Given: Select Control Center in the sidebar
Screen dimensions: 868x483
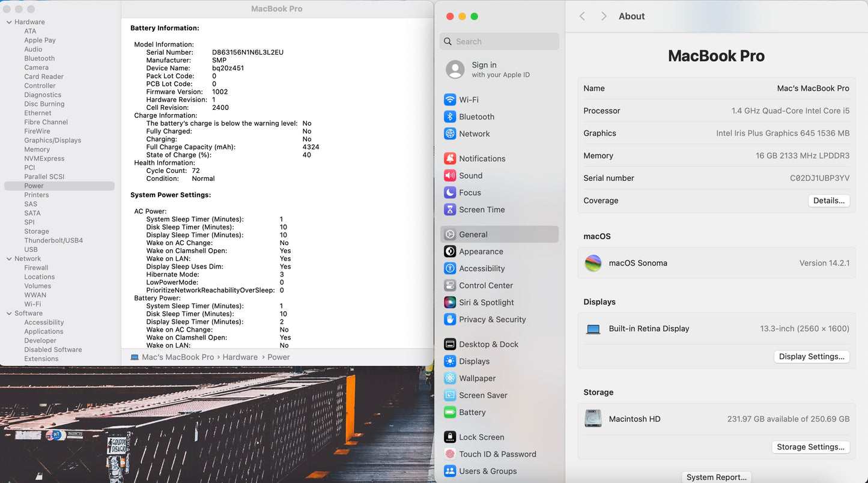Looking at the screenshot, I should pyautogui.click(x=485, y=285).
